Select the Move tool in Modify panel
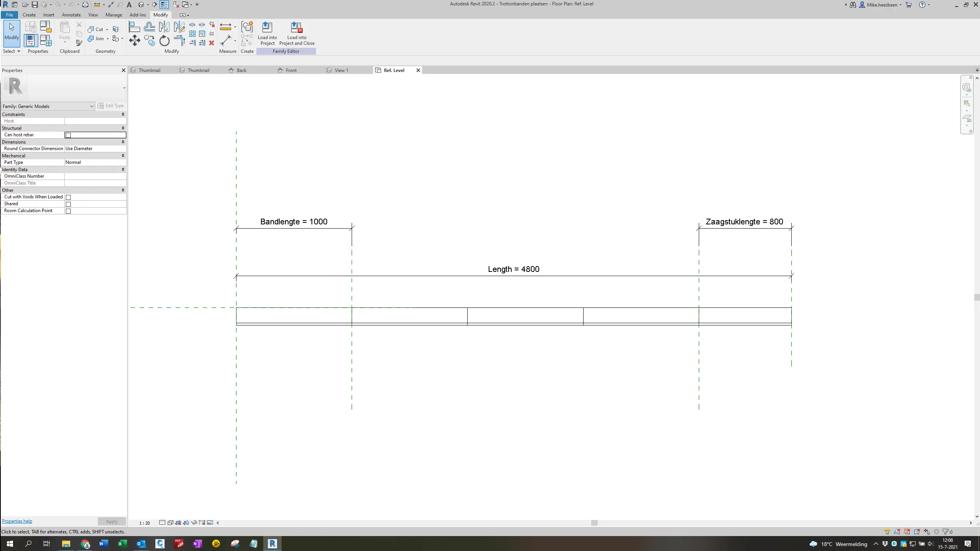 point(134,40)
